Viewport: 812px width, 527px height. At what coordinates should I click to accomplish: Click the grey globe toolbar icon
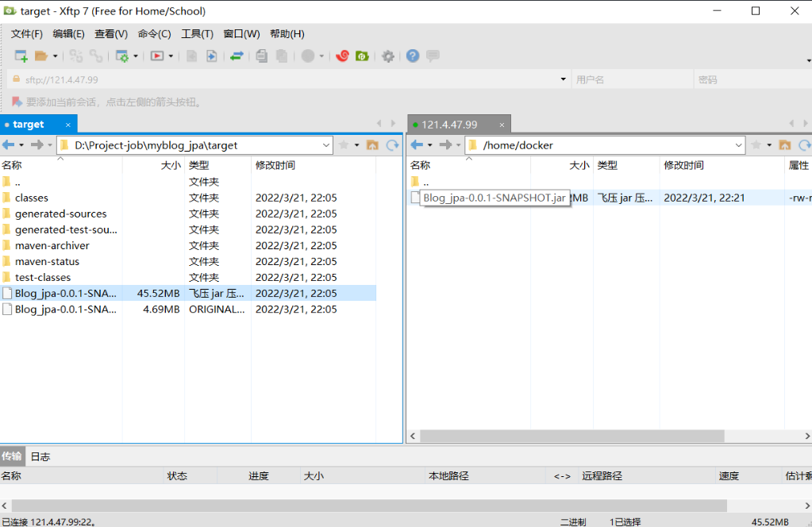(308, 56)
